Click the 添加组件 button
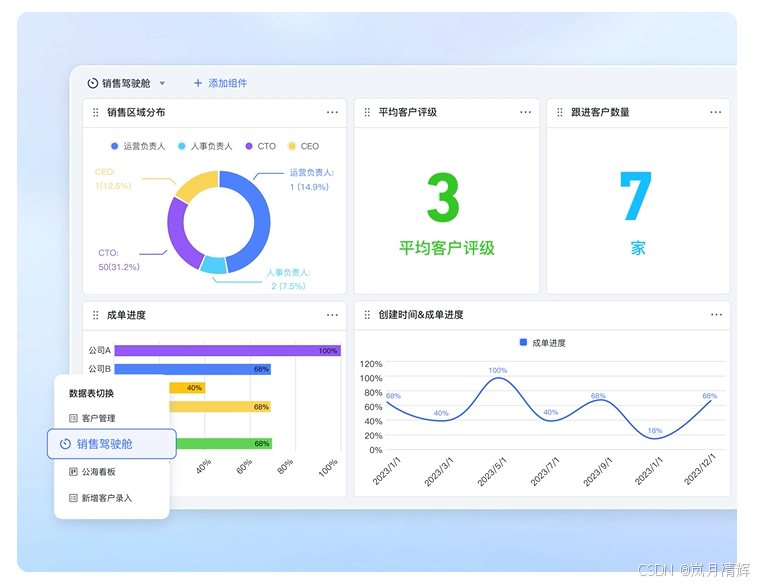This screenshot has height=584, width=757. (x=220, y=83)
